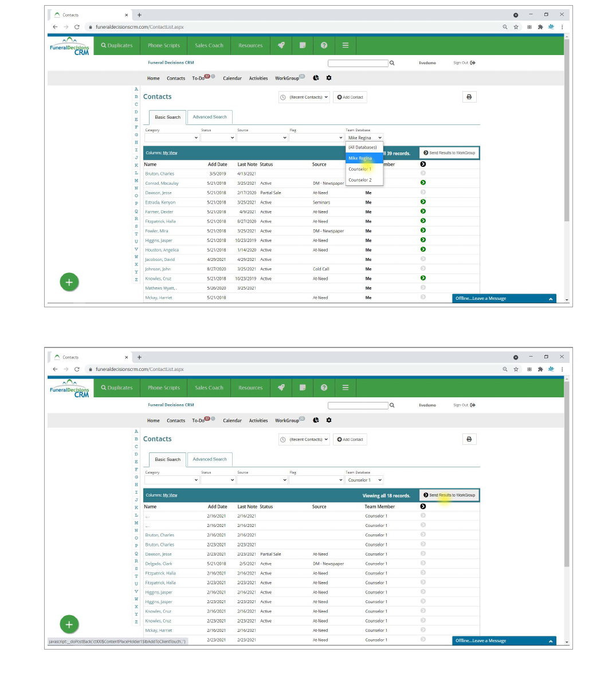Click the sticky note icon in lower window toolbar
This screenshot has height=684, width=616.
tap(303, 388)
